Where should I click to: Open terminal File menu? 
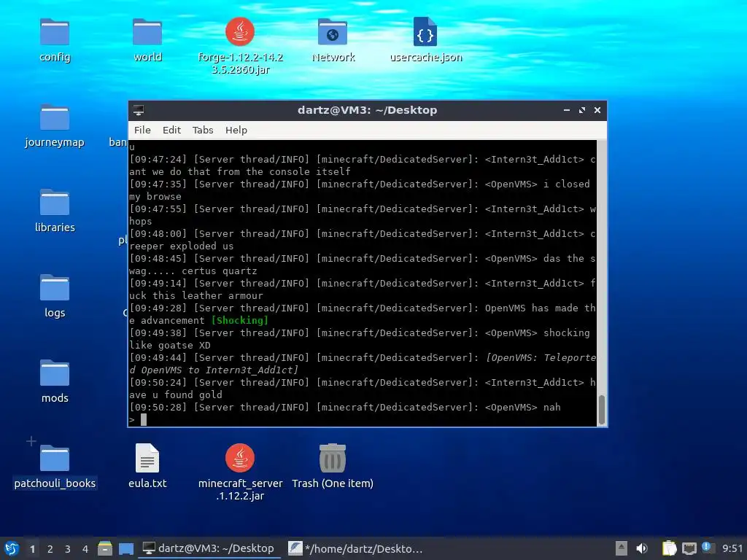(x=142, y=130)
